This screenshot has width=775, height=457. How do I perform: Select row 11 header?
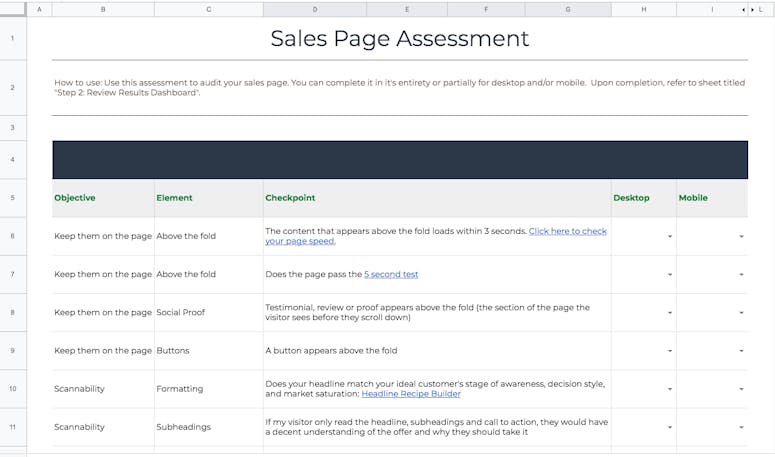click(x=13, y=427)
